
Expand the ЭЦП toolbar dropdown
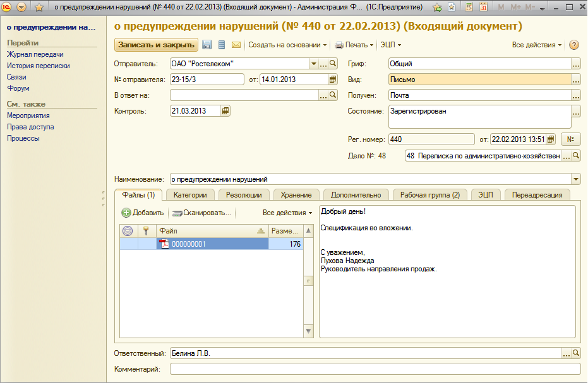point(390,45)
